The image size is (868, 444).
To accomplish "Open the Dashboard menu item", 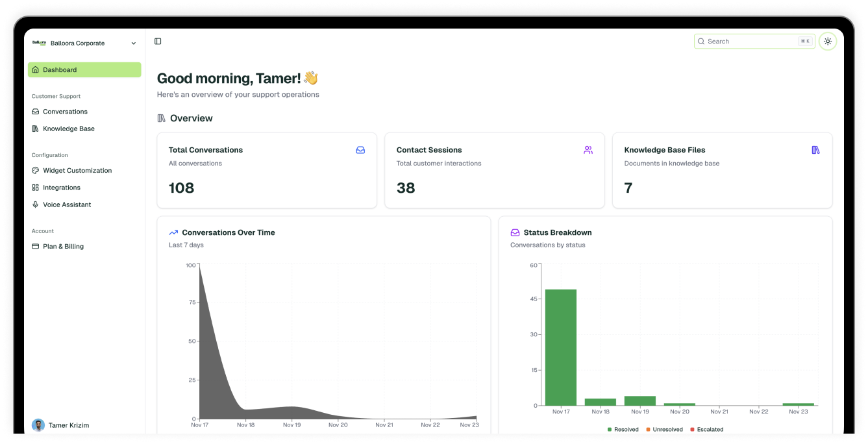I will pos(84,70).
